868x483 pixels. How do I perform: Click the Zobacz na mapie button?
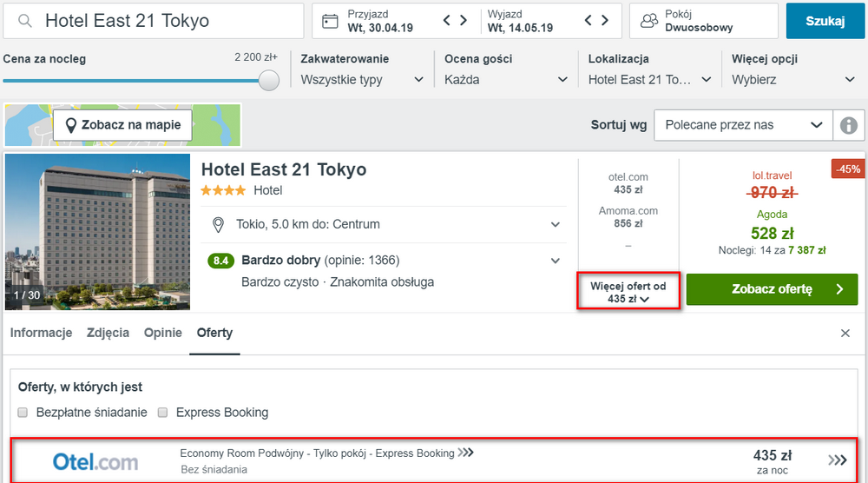[123, 125]
